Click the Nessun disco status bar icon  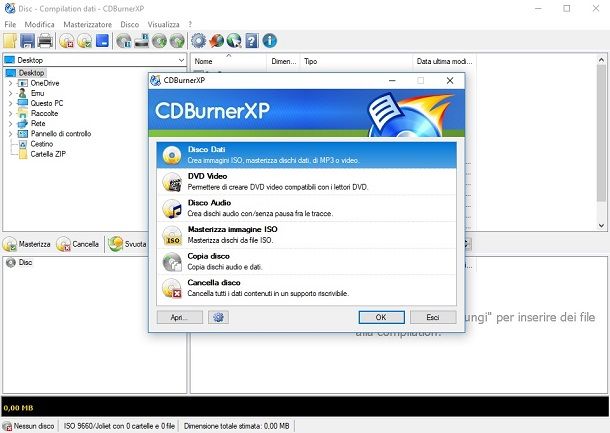(7, 426)
